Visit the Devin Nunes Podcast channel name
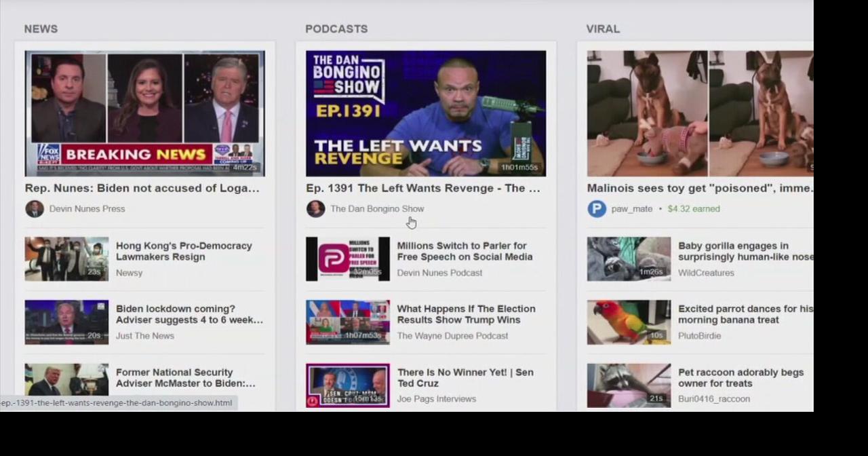Screen dimensions: 868x456 pyautogui.click(x=439, y=273)
